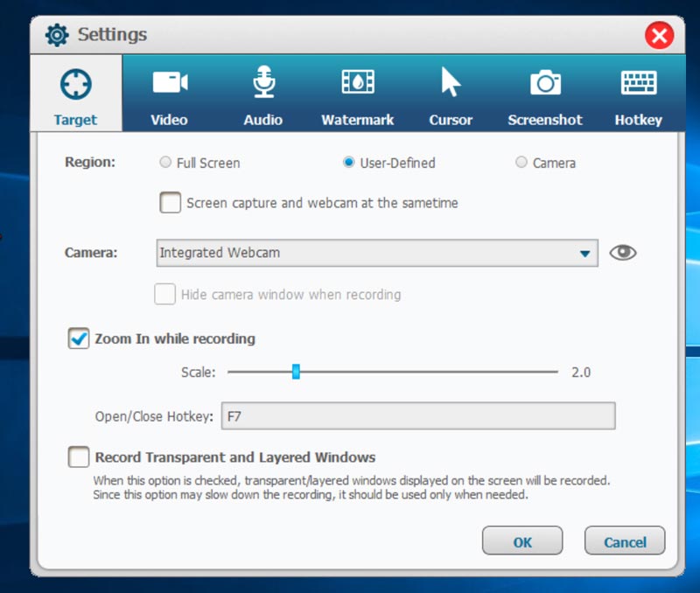Viewport: 700px width, 593px height.
Task: Click the Region: label
Action: coord(90,162)
